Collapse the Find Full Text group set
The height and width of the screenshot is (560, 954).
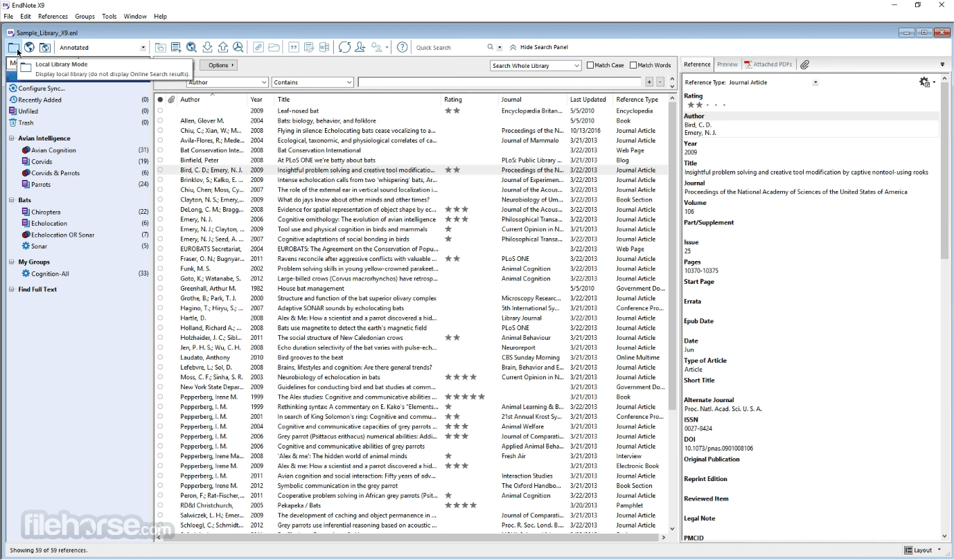(12, 289)
